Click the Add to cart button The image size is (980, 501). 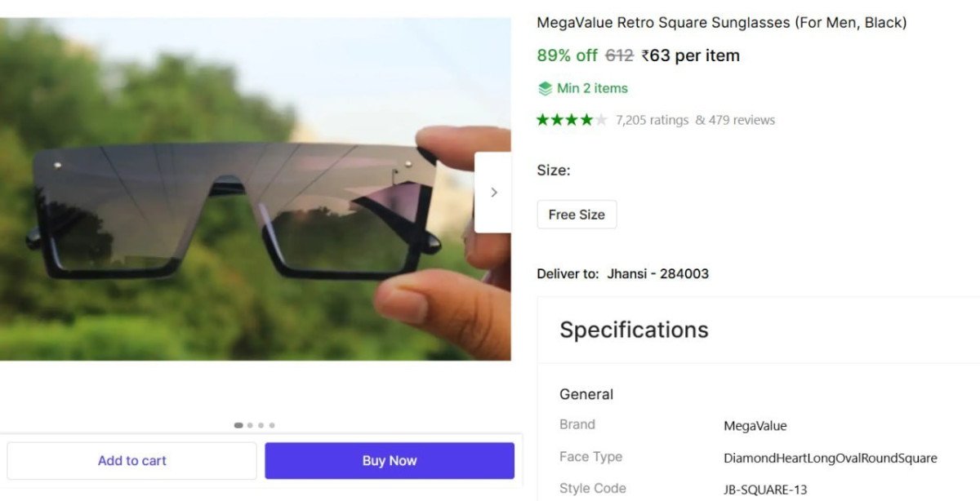click(x=131, y=460)
